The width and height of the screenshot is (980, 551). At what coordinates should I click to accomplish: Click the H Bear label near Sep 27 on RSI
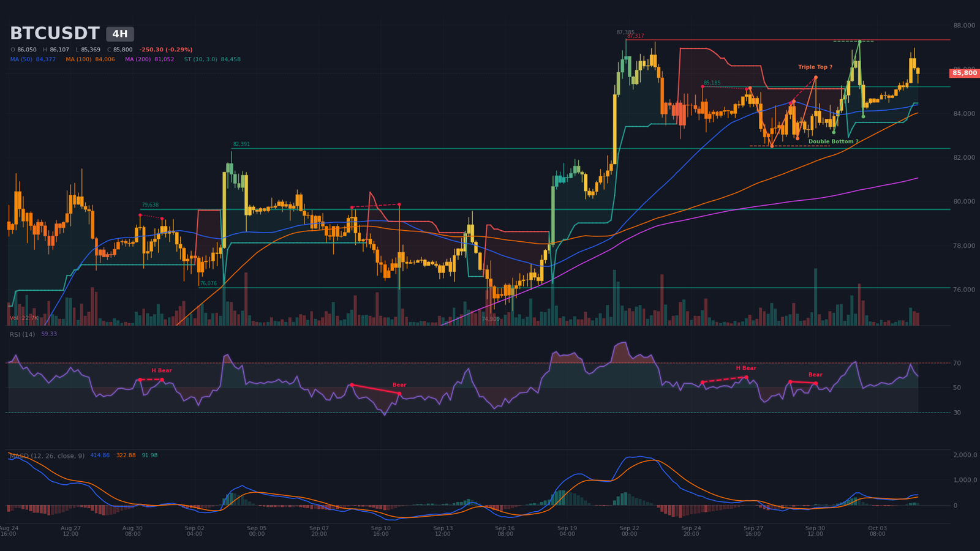(x=746, y=368)
